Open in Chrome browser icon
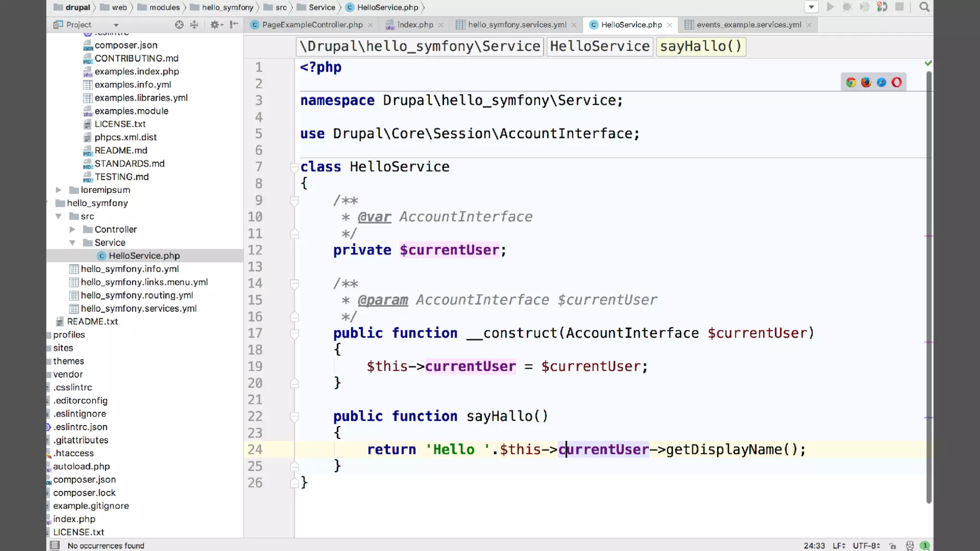This screenshot has height=551, width=980. point(851,82)
